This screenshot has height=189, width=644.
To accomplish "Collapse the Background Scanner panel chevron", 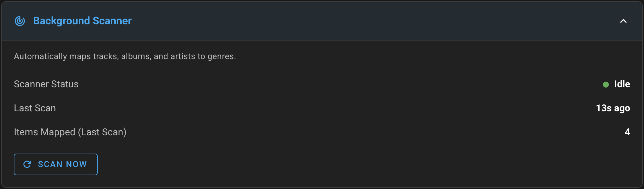I will pos(623,21).
